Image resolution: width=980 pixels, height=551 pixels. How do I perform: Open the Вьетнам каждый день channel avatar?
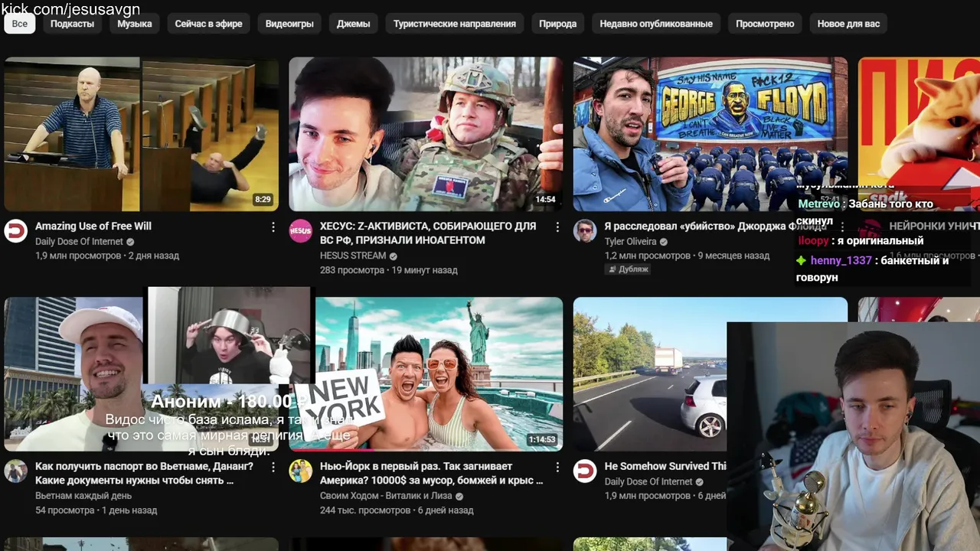(16, 471)
